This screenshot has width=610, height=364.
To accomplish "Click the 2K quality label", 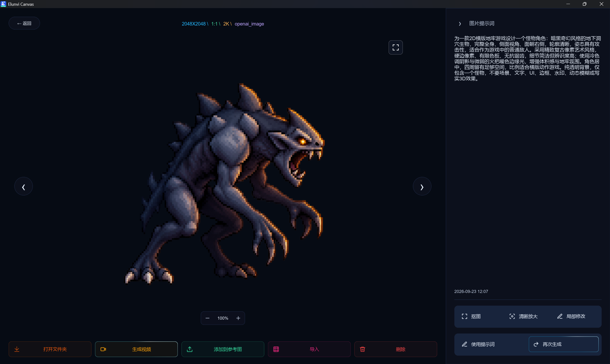I will (226, 24).
